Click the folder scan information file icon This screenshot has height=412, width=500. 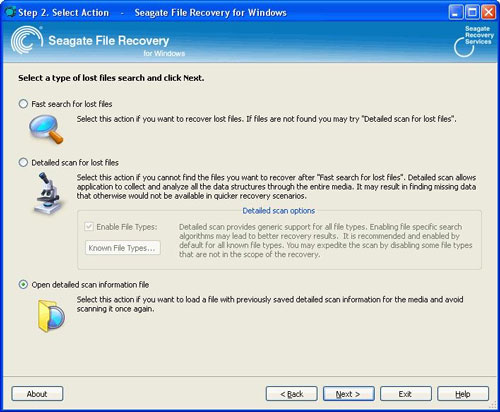51,316
